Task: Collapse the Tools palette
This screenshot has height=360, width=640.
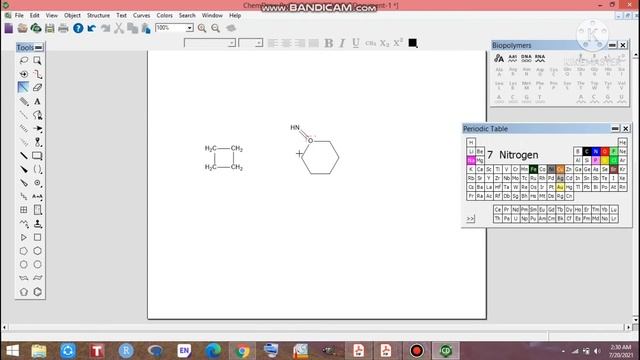Action: click(x=38, y=48)
